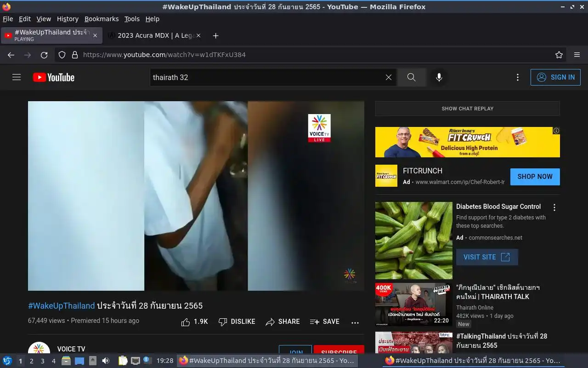
Task: Click the FITCRUNCH banner image
Action: click(468, 142)
